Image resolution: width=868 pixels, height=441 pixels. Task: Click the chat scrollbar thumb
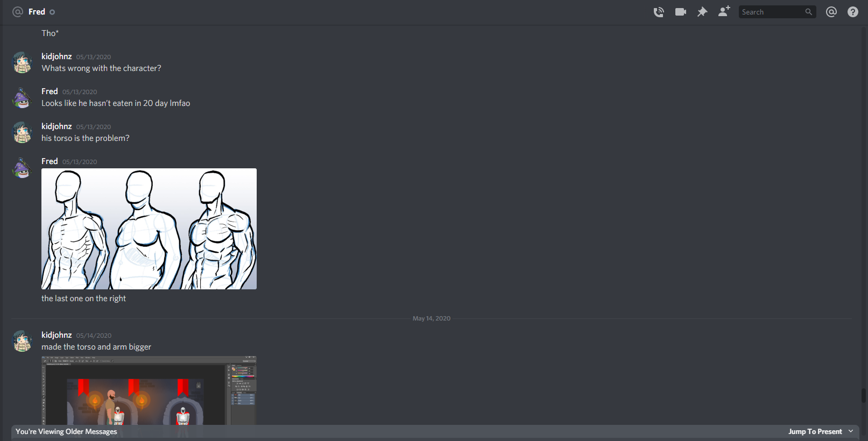pos(864,395)
